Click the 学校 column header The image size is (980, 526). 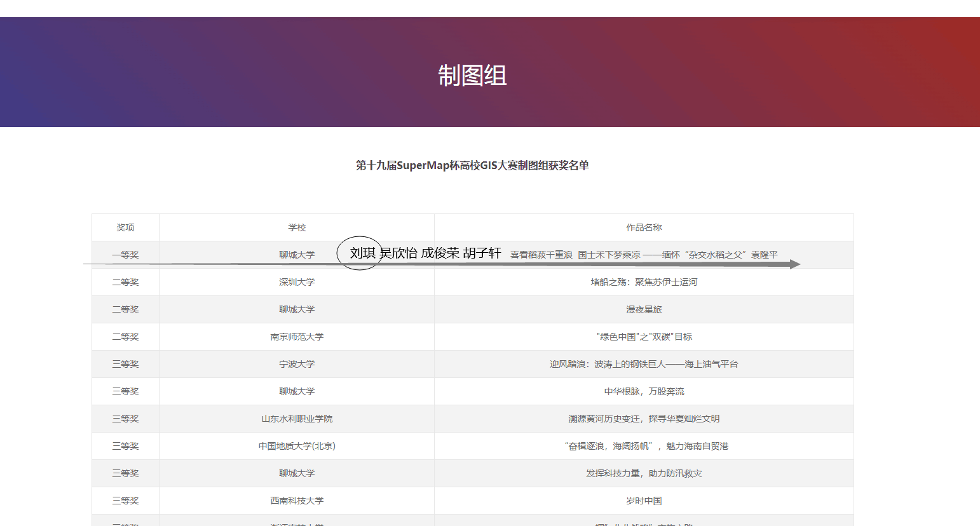point(297,227)
